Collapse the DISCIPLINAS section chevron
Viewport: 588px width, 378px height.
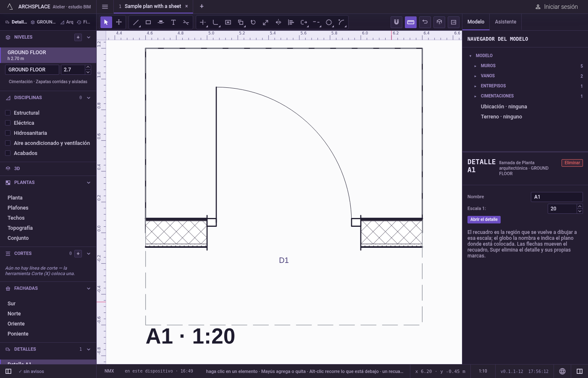click(89, 98)
